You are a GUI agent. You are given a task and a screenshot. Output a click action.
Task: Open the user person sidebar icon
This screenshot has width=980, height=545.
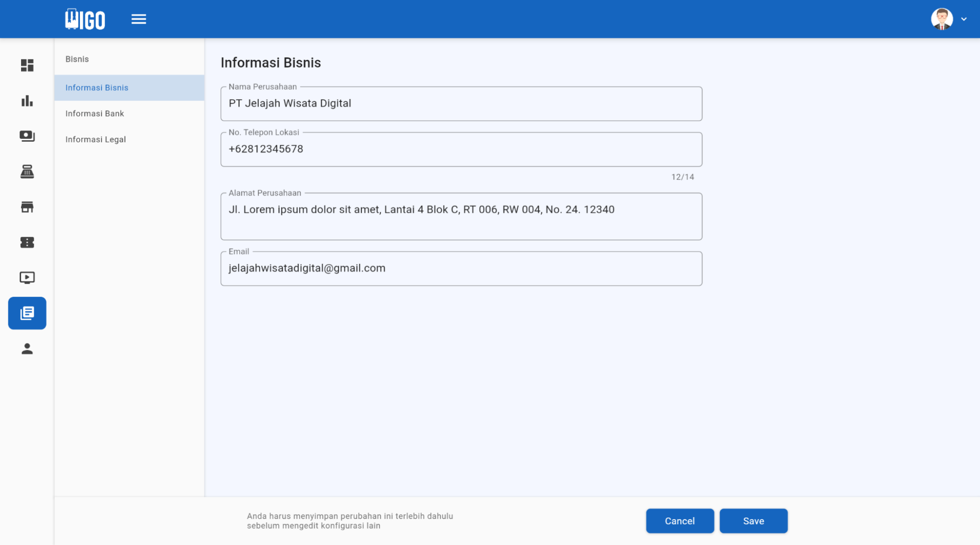[27, 349]
